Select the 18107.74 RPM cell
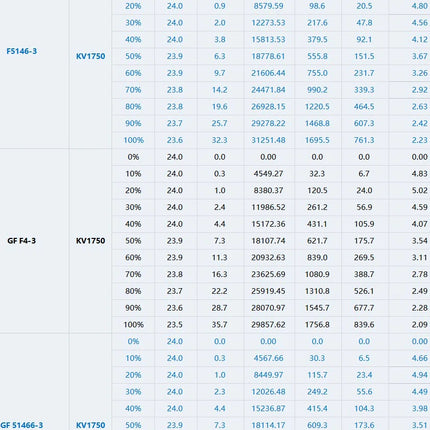The width and height of the screenshot is (430, 430). (268, 241)
